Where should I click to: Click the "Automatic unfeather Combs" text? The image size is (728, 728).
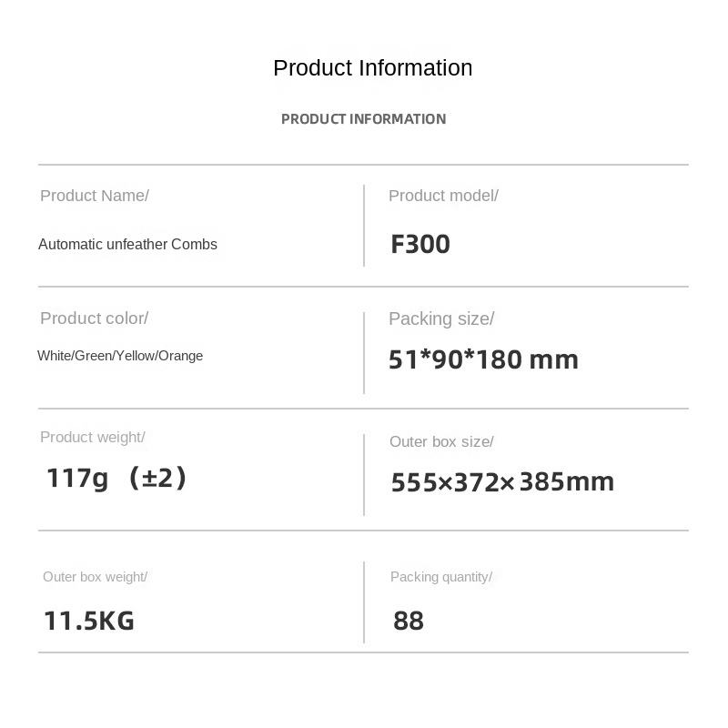[127, 244]
